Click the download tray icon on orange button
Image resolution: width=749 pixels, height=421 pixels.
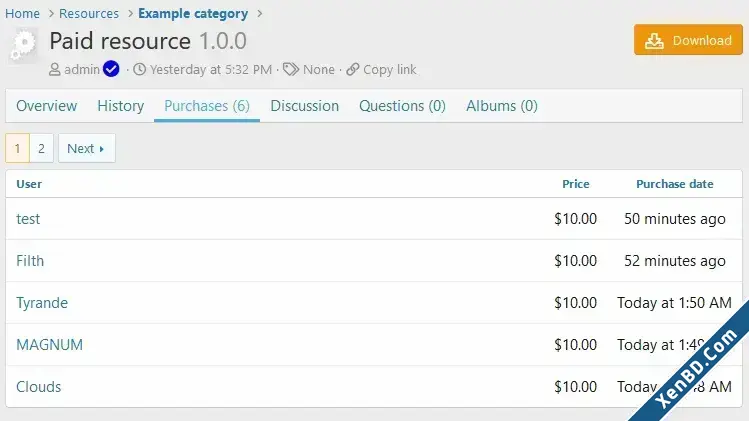(x=654, y=41)
